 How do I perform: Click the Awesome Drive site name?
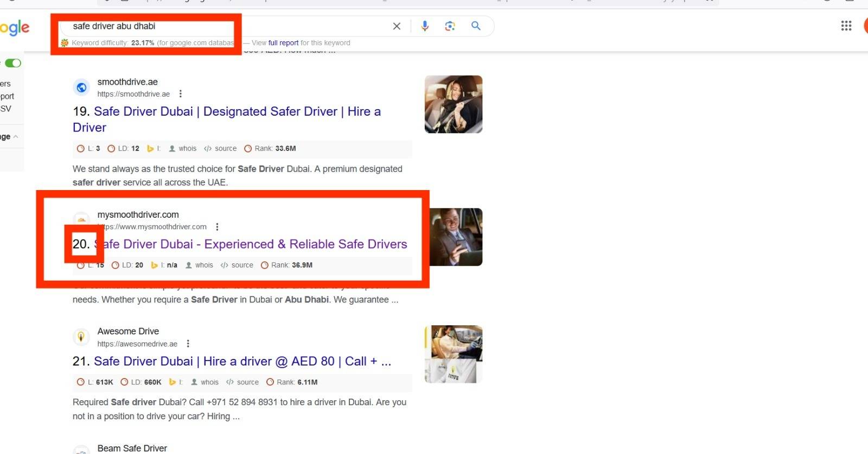coord(128,331)
